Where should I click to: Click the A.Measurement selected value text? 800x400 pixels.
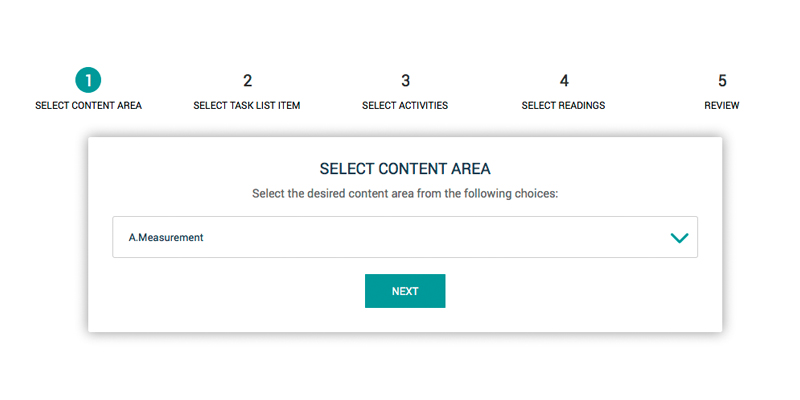[x=166, y=238]
